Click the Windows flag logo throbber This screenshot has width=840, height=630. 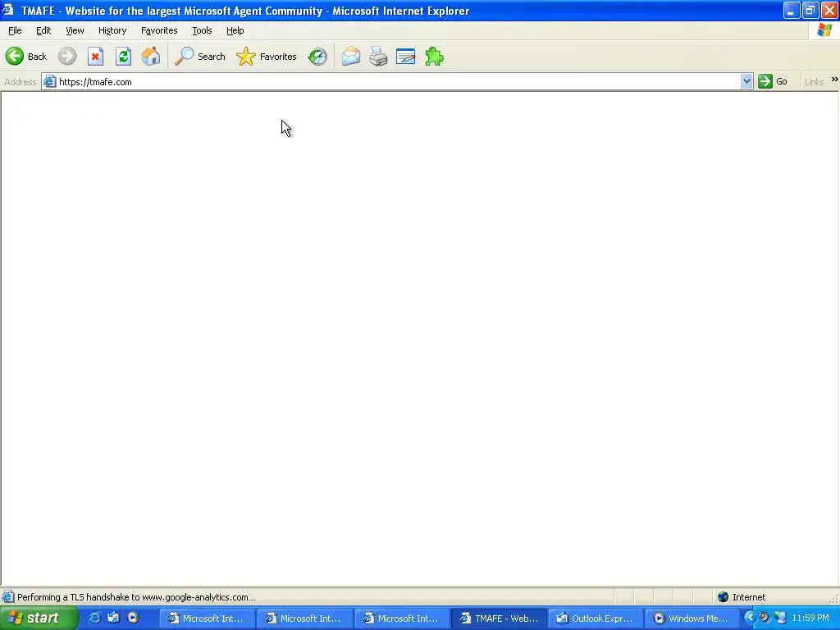coord(824,30)
